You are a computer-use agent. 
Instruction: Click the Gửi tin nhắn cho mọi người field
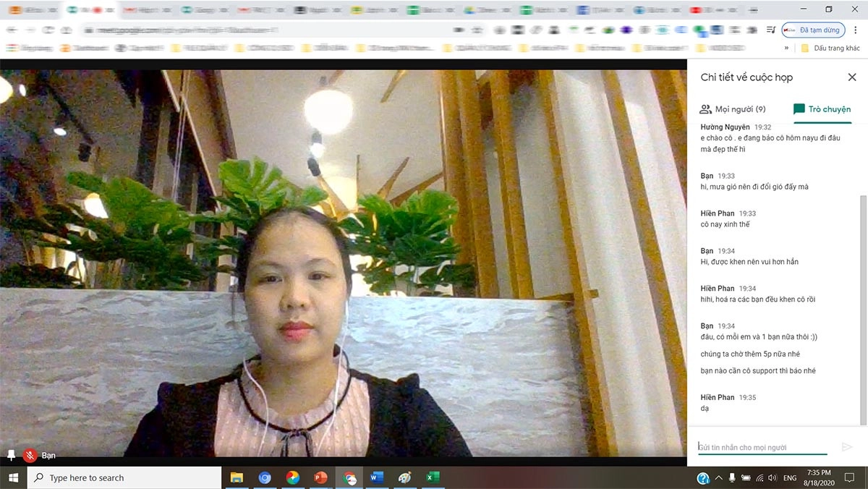click(x=759, y=445)
